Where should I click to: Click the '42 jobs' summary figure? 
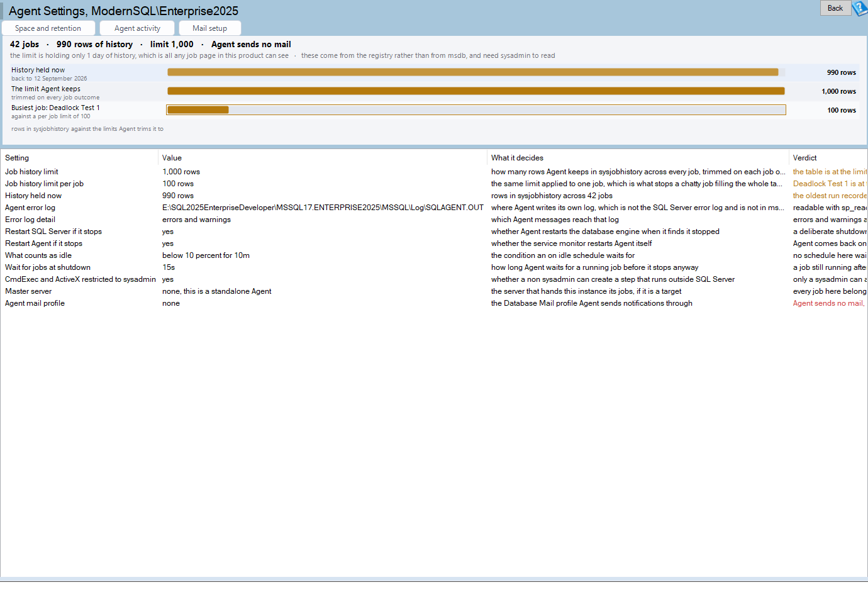25,45
